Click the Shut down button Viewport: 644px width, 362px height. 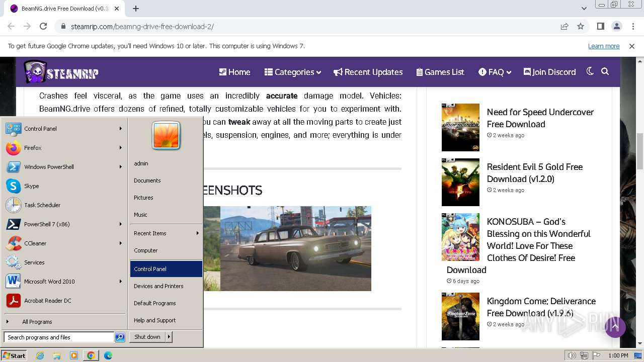click(x=147, y=337)
